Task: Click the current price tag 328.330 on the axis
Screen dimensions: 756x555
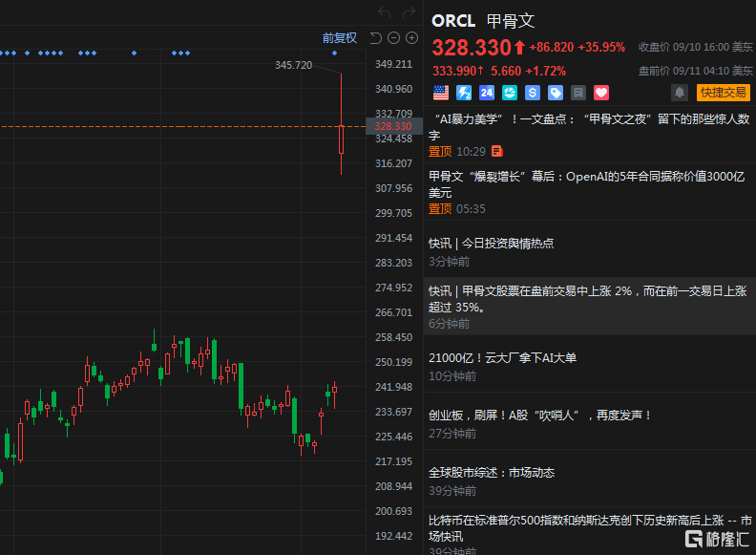Action: coord(393,126)
